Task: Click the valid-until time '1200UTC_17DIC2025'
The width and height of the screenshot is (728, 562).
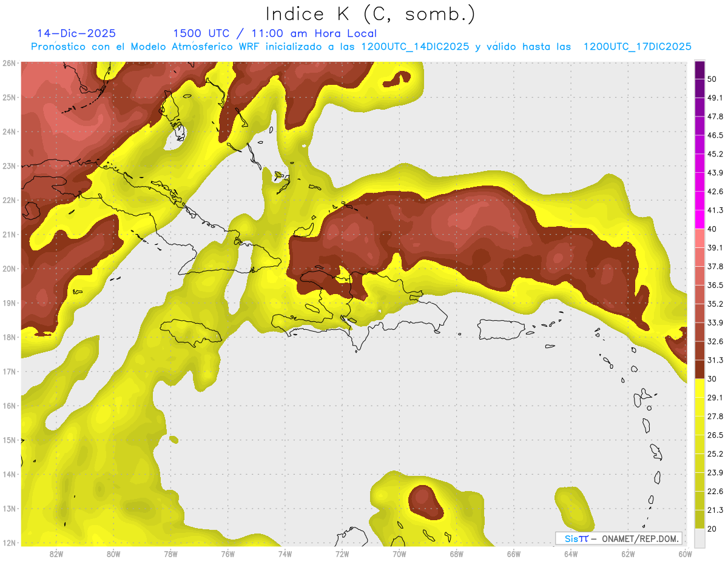Action: click(x=638, y=47)
